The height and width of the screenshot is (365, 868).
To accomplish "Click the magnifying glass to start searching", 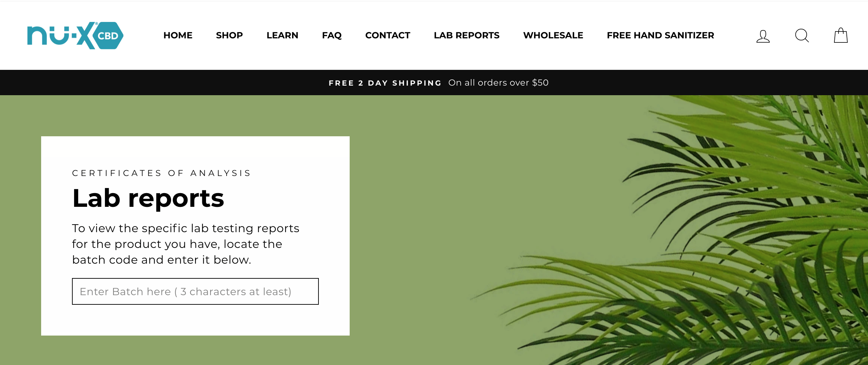I will coord(801,36).
